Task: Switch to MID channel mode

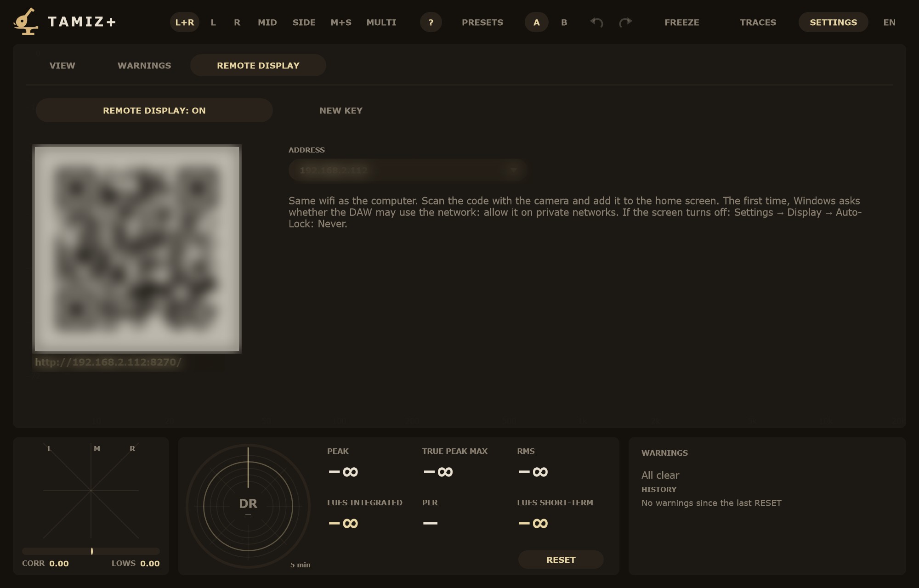Action: tap(267, 22)
